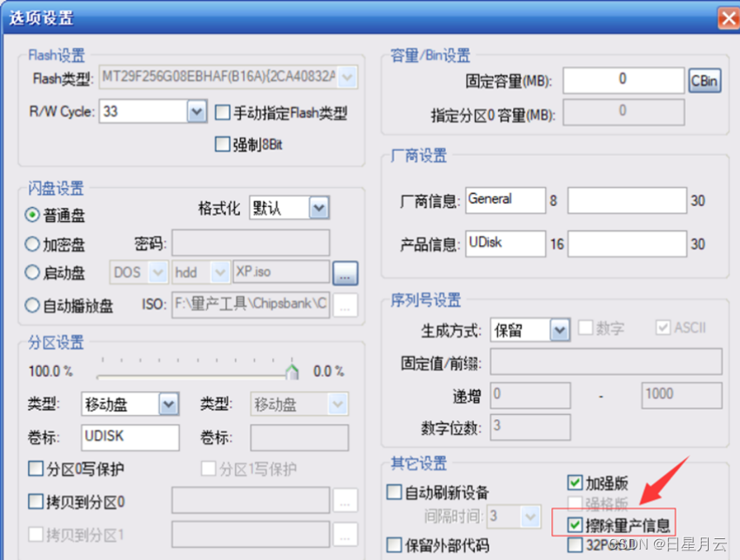
Task: Click the 固定容量(MB) input field
Action: (x=623, y=80)
